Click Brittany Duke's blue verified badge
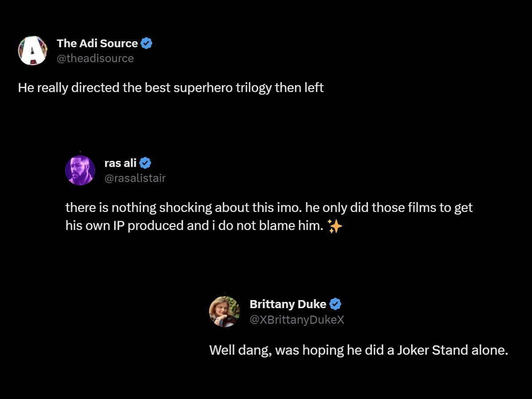The image size is (532, 399). (x=336, y=304)
